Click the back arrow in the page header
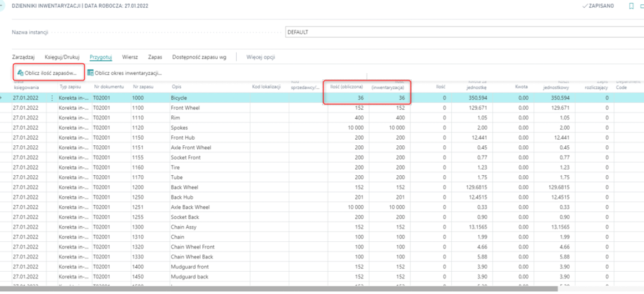Image resolution: width=644 pixels, height=294 pixels. pyautogui.click(x=2, y=6)
